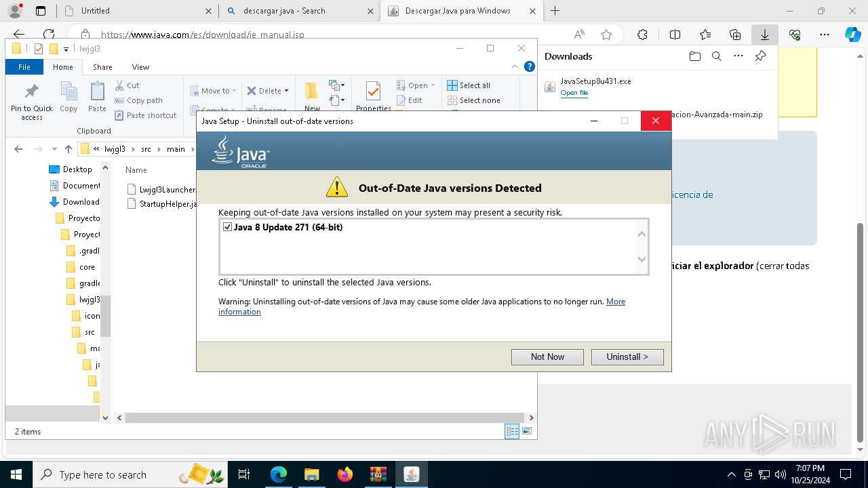Open Edge favorites icon
The height and width of the screenshot is (488, 868).
(x=705, y=35)
